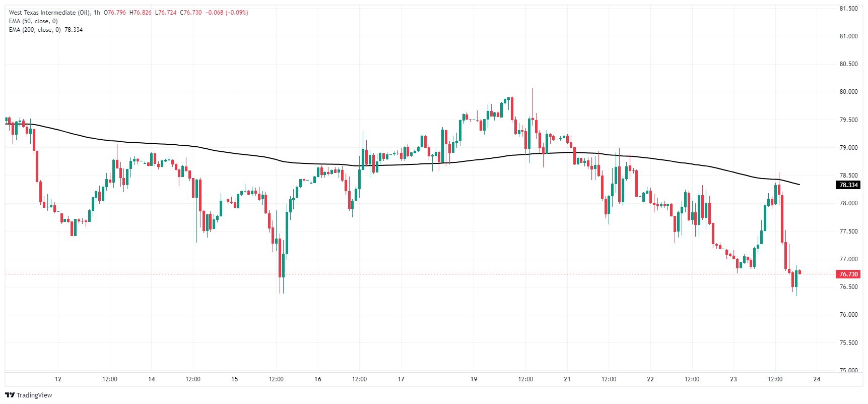
Task: Click the TradingView logo icon
Action: coord(10,395)
